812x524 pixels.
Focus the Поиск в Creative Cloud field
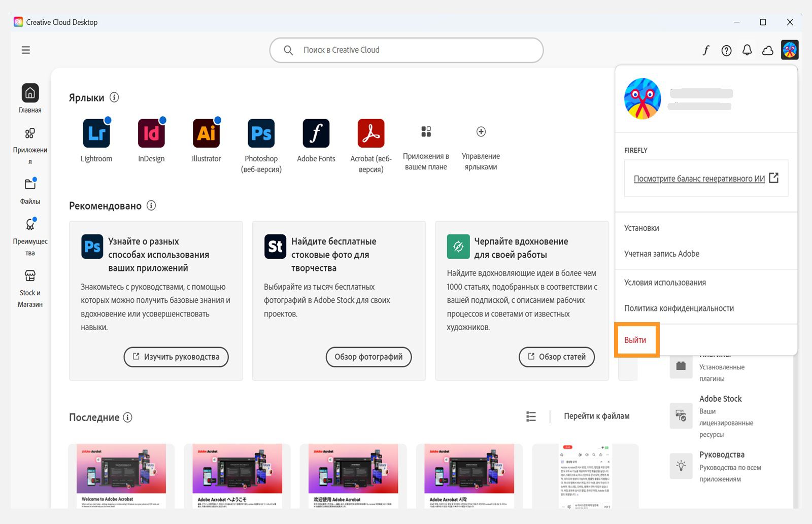[407, 50]
